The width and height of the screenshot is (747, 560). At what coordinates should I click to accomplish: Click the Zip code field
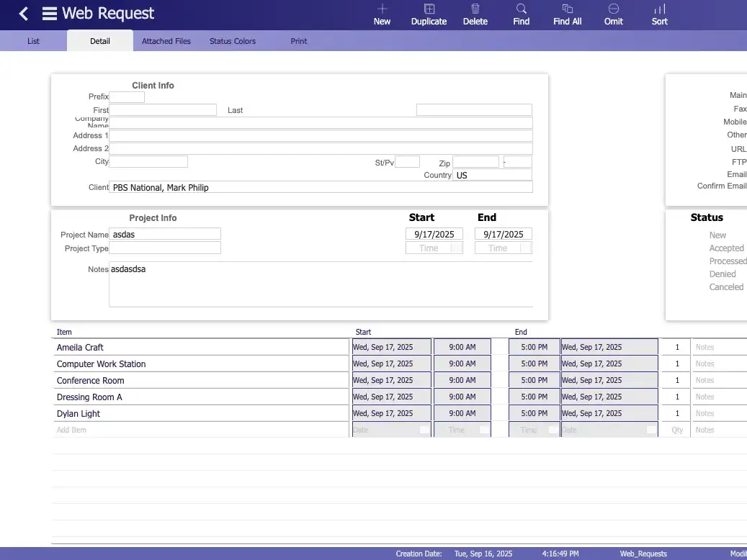(475, 161)
